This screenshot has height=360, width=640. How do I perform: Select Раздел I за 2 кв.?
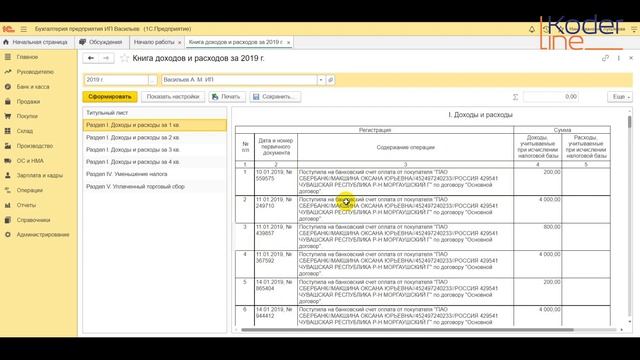[155, 138]
